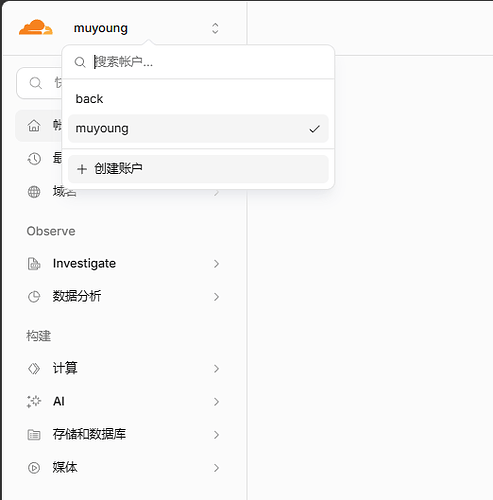Select the checked muyoung account entry

click(198, 129)
